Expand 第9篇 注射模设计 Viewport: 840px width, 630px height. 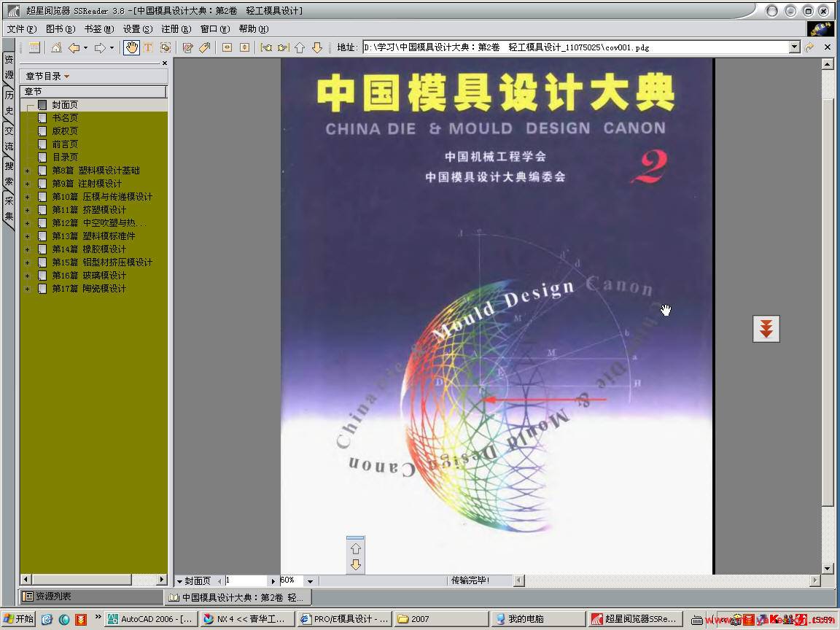pyautogui.click(x=27, y=184)
